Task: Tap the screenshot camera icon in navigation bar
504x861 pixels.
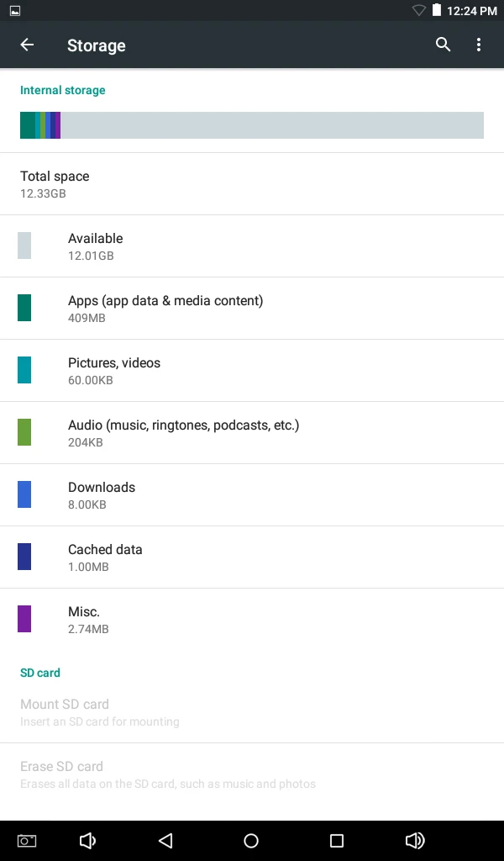Action: [x=26, y=839]
